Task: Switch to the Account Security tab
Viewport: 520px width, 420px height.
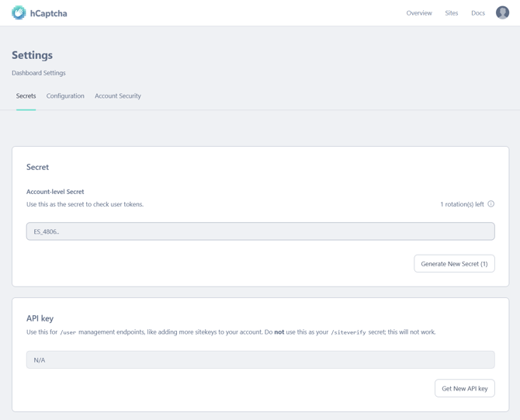Action: pos(118,96)
